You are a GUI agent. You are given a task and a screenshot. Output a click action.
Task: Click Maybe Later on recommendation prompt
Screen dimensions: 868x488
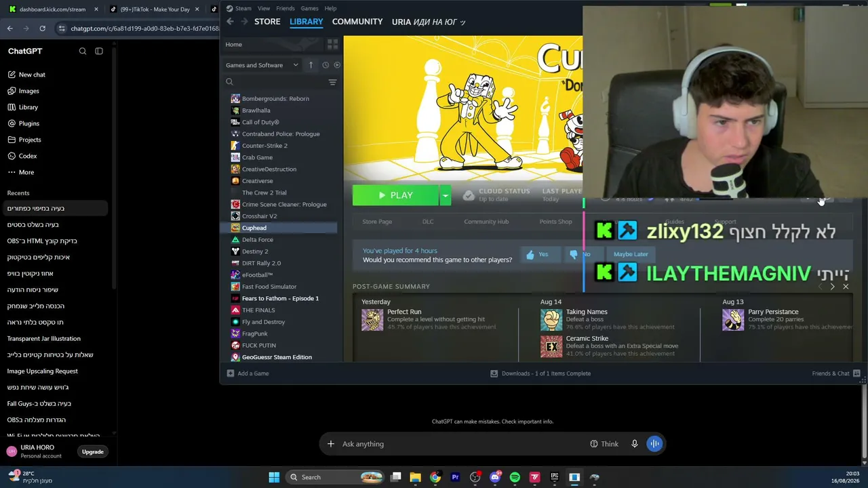pos(631,254)
